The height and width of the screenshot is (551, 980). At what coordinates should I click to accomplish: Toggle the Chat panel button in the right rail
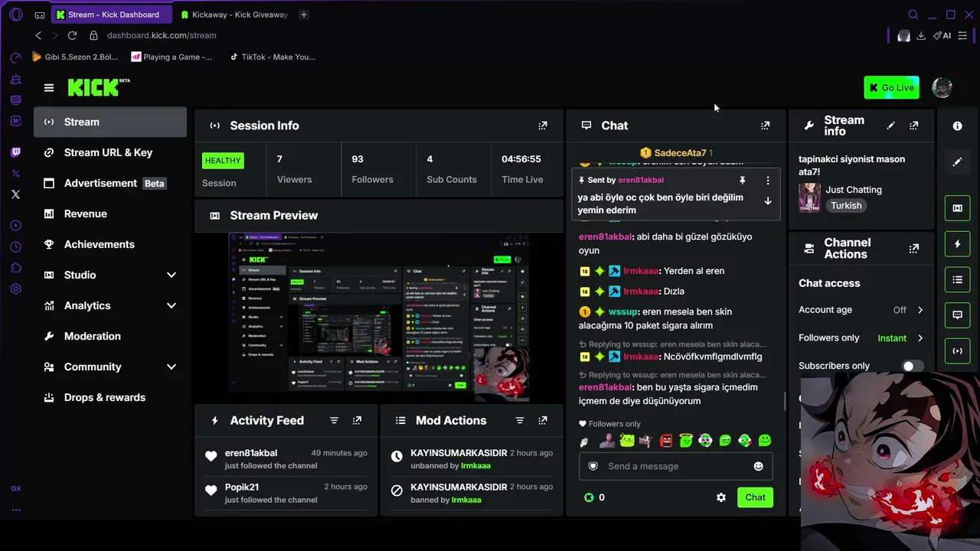(x=957, y=315)
